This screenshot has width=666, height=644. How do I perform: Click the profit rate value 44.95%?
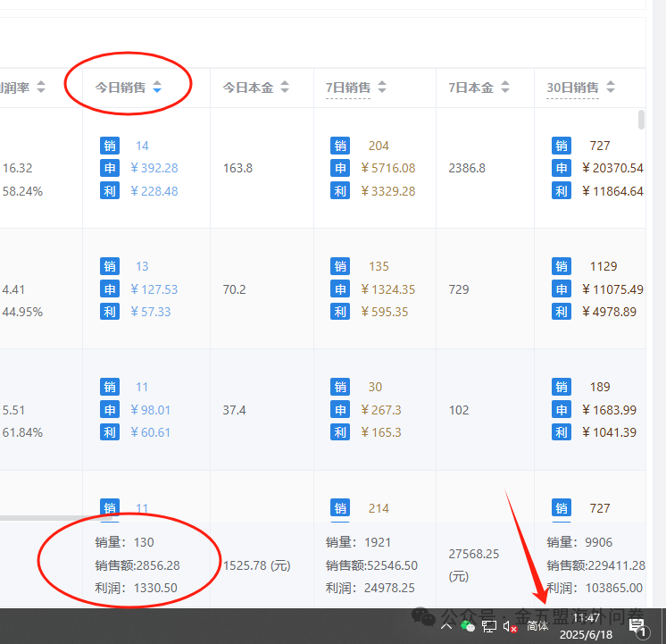(22, 312)
